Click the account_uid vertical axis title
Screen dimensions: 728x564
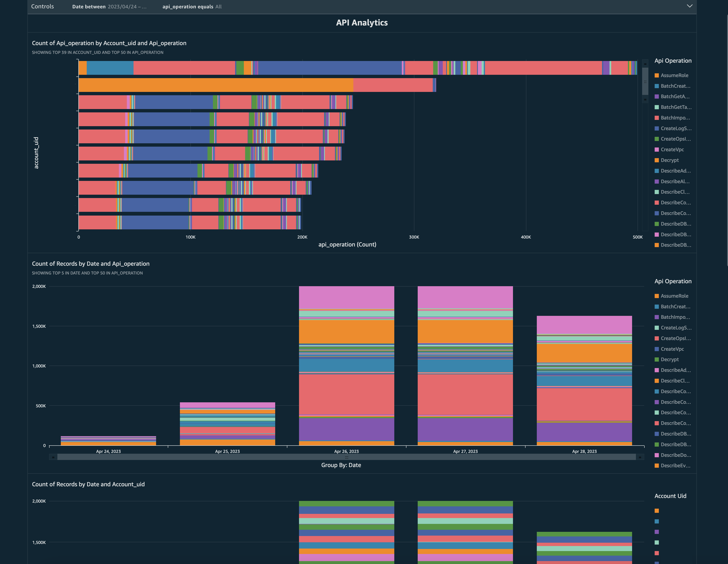[x=36, y=153]
